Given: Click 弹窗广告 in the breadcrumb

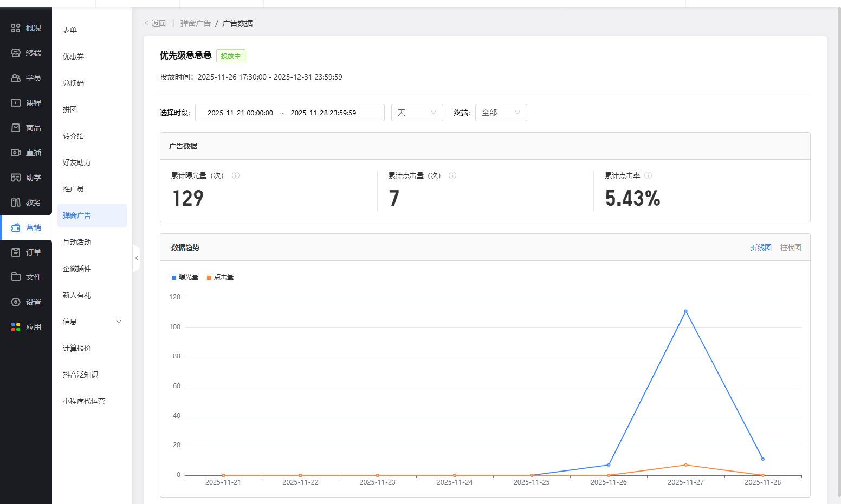Looking at the screenshot, I should click(x=195, y=23).
